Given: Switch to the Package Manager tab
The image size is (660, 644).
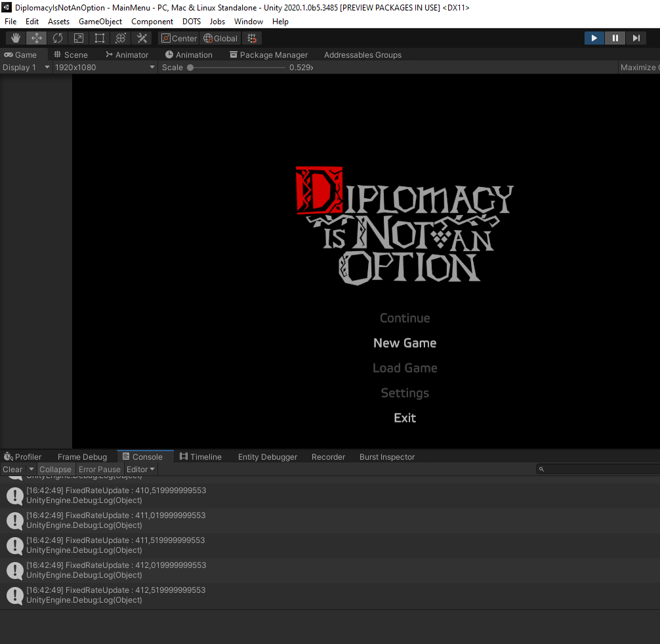Looking at the screenshot, I should (268, 54).
